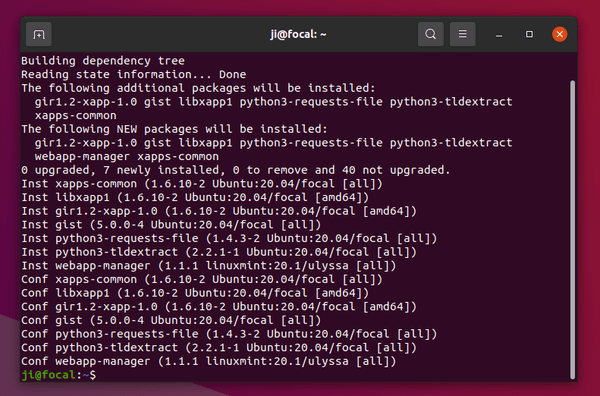Click 'Conf gir1.2-xapp-1.0' output line

click(219, 307)
